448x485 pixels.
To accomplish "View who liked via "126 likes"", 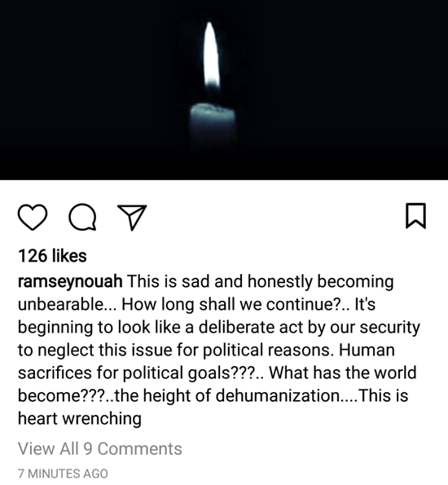I will tap(52, 256).
